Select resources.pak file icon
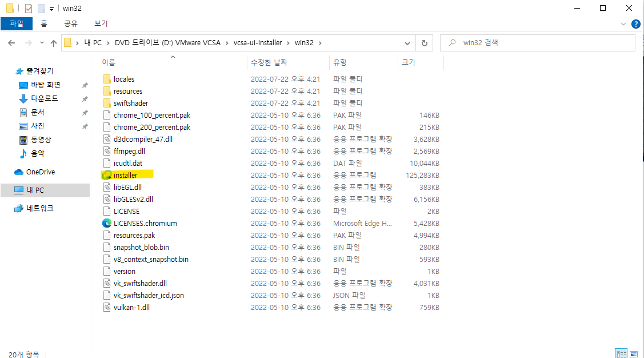 tap(107, 235)
